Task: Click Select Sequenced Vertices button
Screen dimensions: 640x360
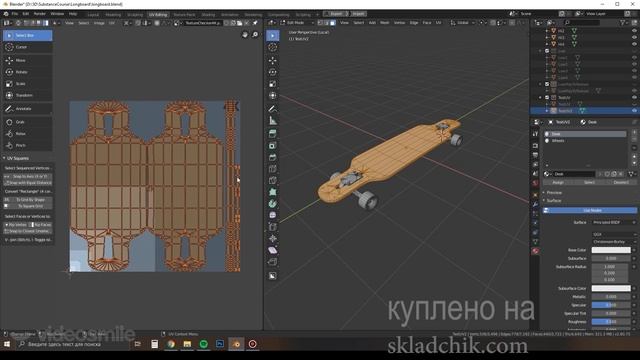Action: coord(27,168)
